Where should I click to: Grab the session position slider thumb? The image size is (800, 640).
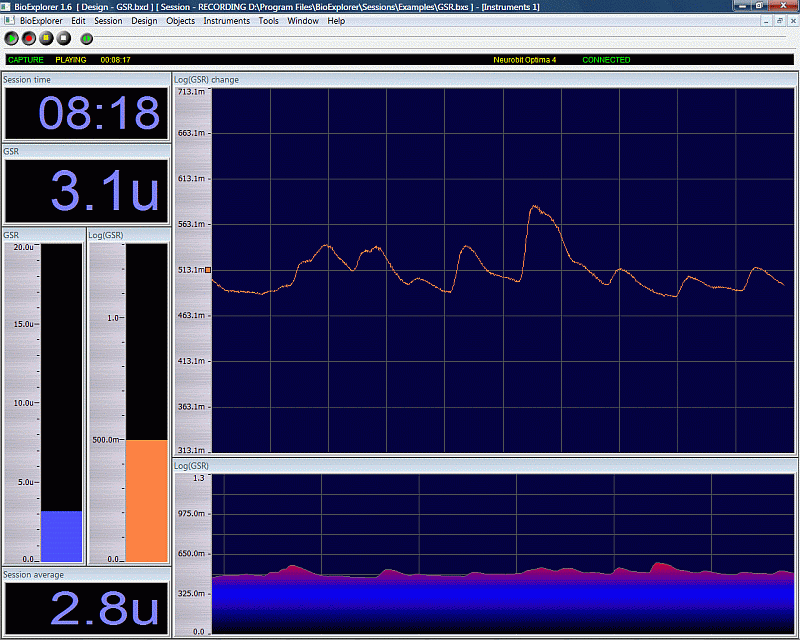(x=87, y=38)
